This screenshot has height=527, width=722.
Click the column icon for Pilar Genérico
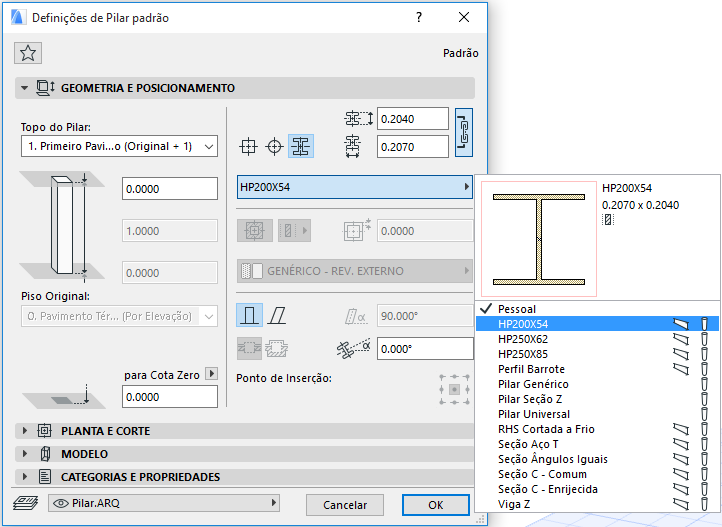[x=704, y=384]
